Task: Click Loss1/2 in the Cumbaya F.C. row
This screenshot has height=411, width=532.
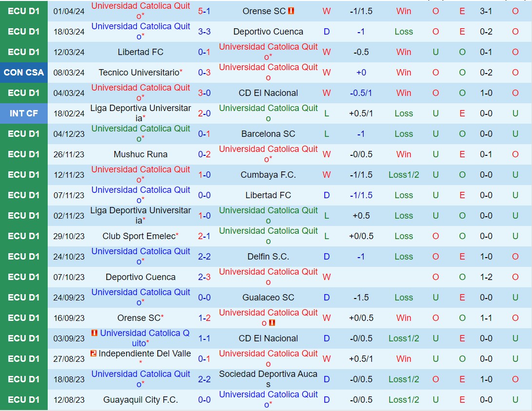Action: [x=404, y=175]
